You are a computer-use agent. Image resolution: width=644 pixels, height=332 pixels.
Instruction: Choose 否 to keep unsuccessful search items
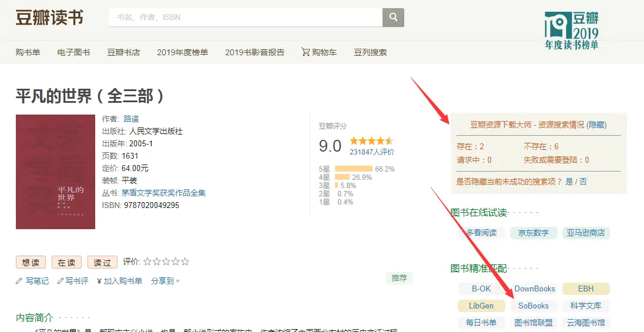coord(583,182)
